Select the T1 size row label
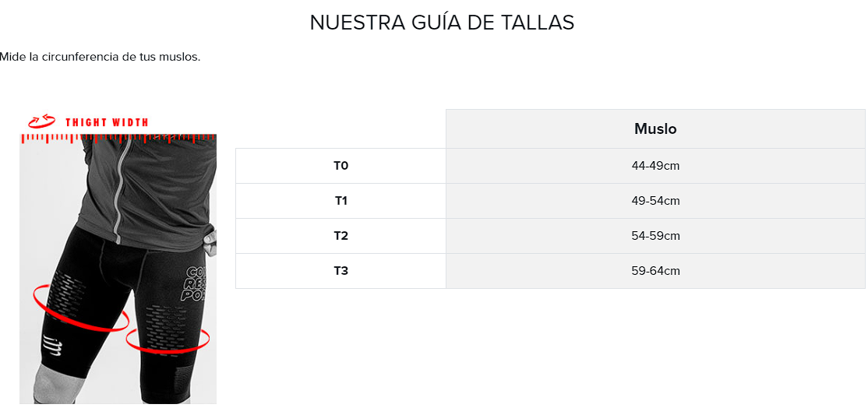 pos(341,201)
